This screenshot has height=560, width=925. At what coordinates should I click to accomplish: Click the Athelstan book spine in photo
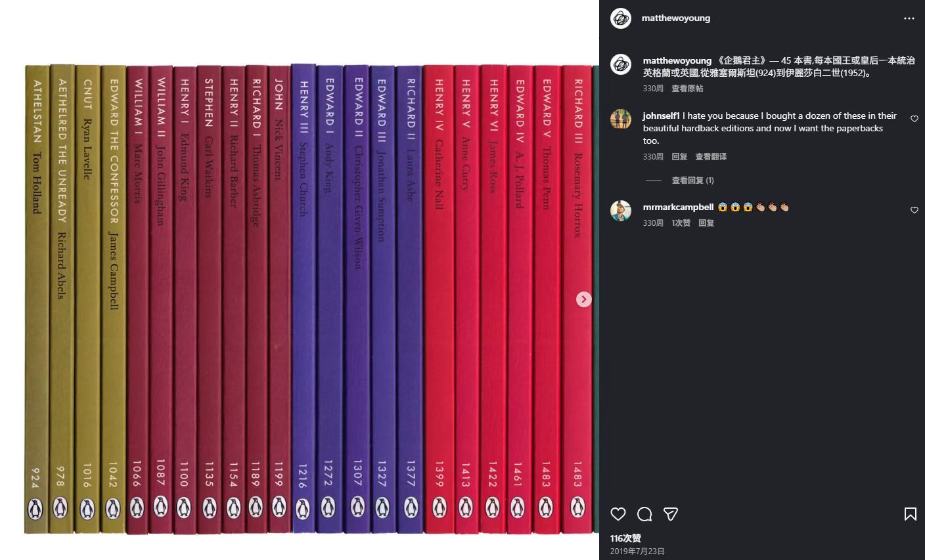pos(37,299)
